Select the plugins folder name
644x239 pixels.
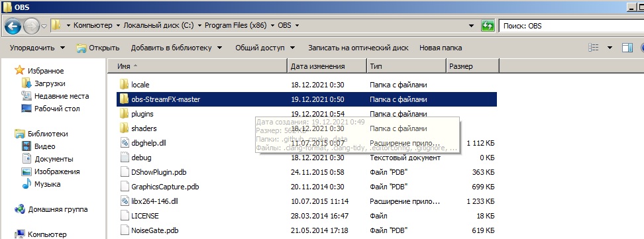142,114
